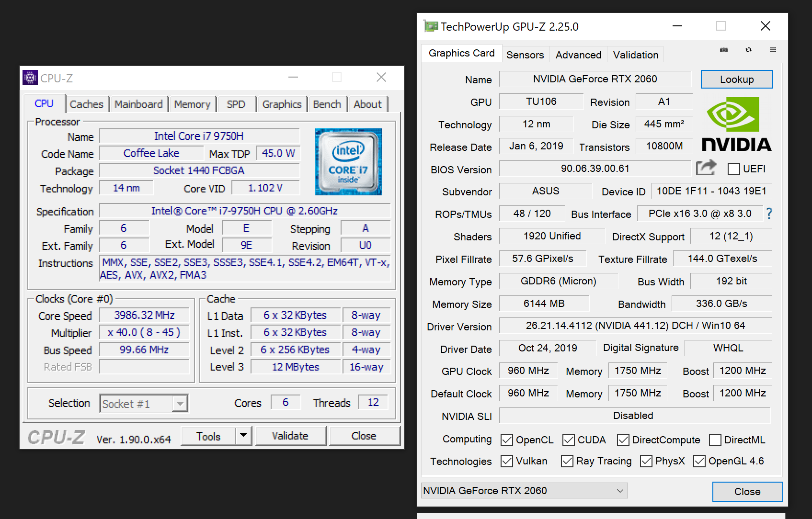This screenshot has width=812, height=519.
Task: Click the Bus Speed value 99.66 MHz
Action: pyautogui.click(x=145, y=350)
